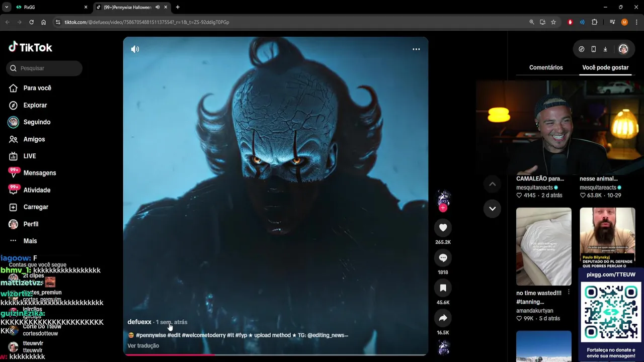Follow creator via the red plus badge
The height and width of the screenshot is (362, 644).
click(443, 208)
